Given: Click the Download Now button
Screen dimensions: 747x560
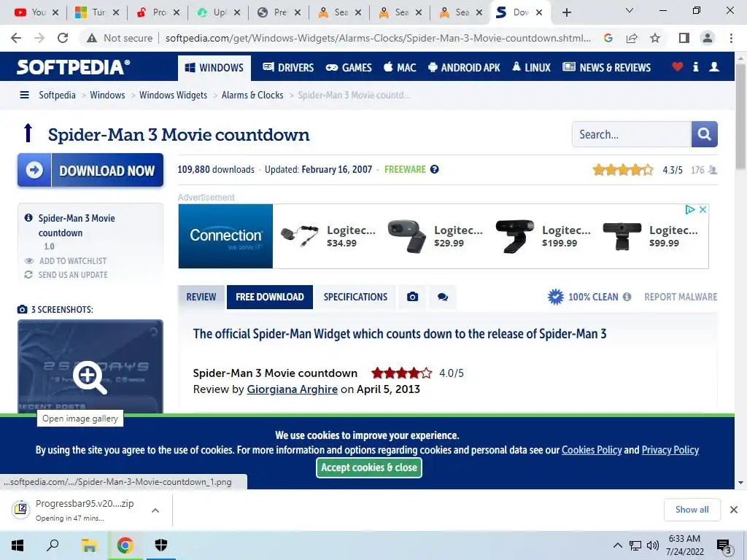Looking at the screenshot, I should [90, 170].
